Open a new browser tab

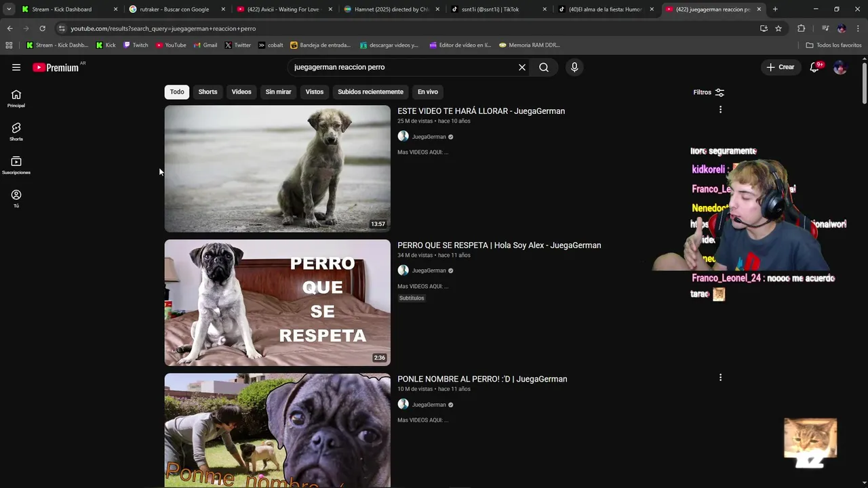(775, 9)
